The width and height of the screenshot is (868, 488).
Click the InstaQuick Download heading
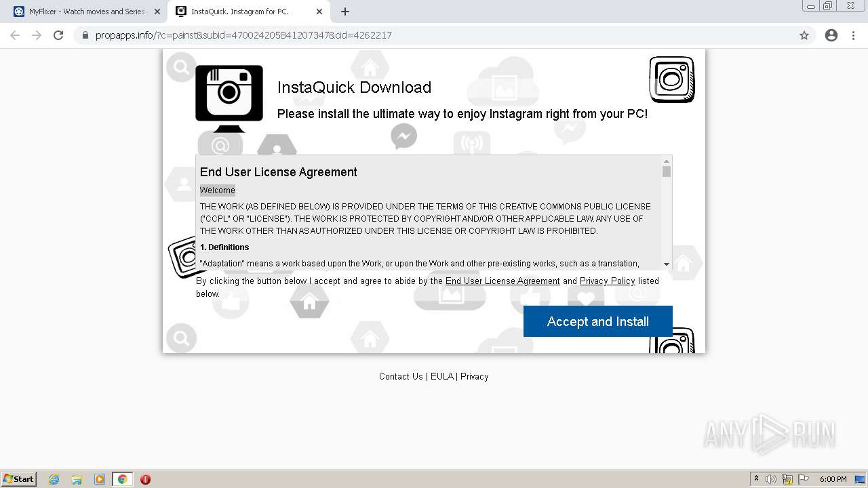[354, 87]
